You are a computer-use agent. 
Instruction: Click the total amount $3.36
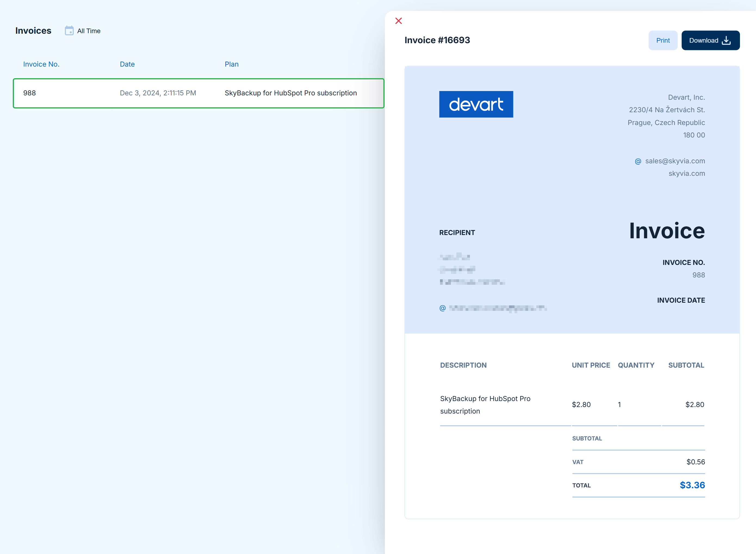point(692,485)
